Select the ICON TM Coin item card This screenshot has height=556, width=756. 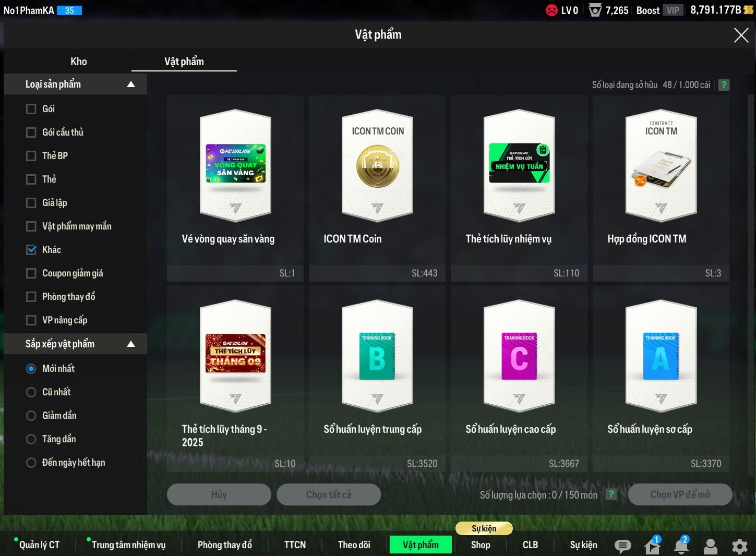click(x=377, y=188)
